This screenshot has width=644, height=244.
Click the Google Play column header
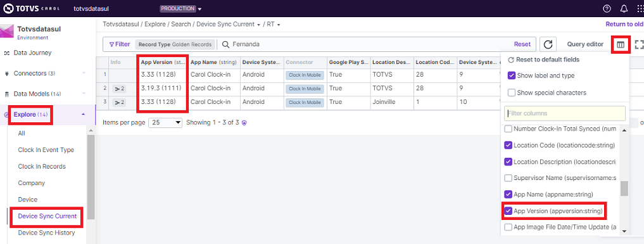tap(349, 63)
